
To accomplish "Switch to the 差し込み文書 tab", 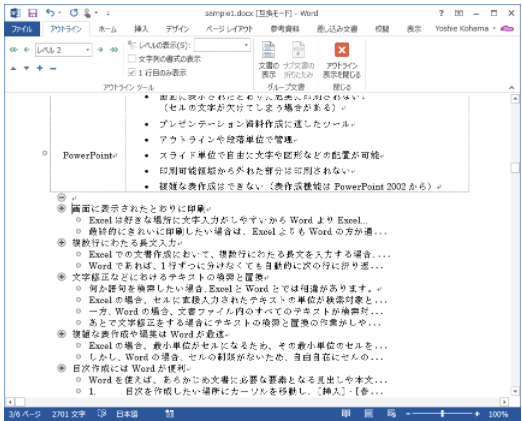I will coord(337,29).
